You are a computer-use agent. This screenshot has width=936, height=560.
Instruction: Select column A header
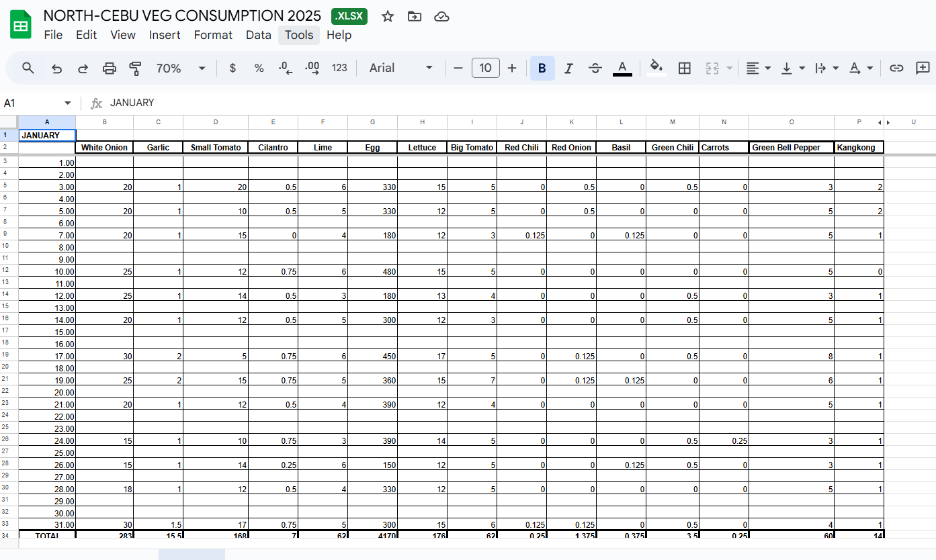tap(47, 122)
